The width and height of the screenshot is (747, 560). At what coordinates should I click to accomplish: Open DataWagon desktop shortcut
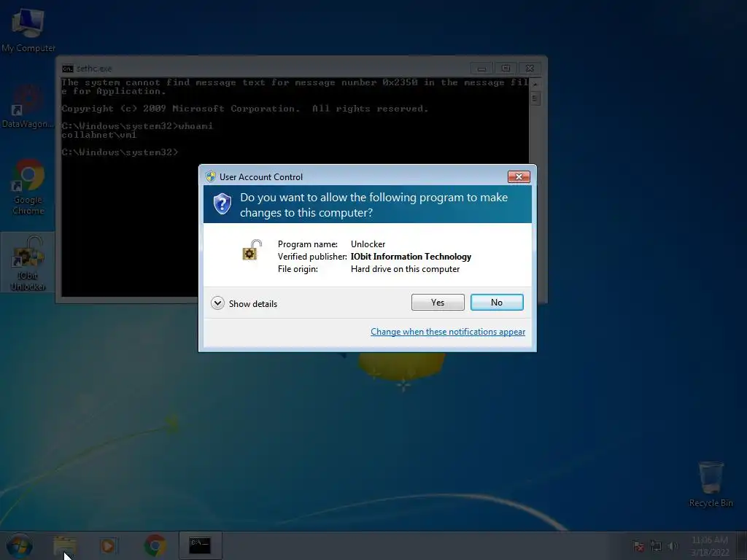click(x=28, y=106)
